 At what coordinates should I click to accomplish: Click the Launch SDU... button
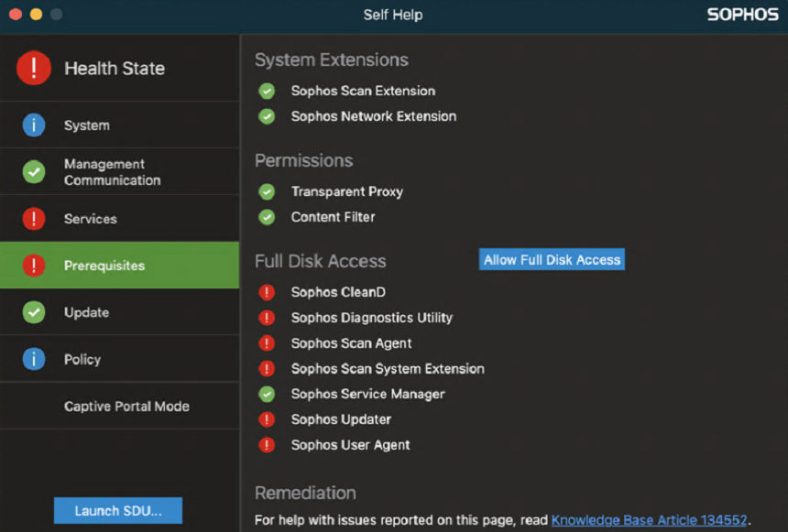118,510
